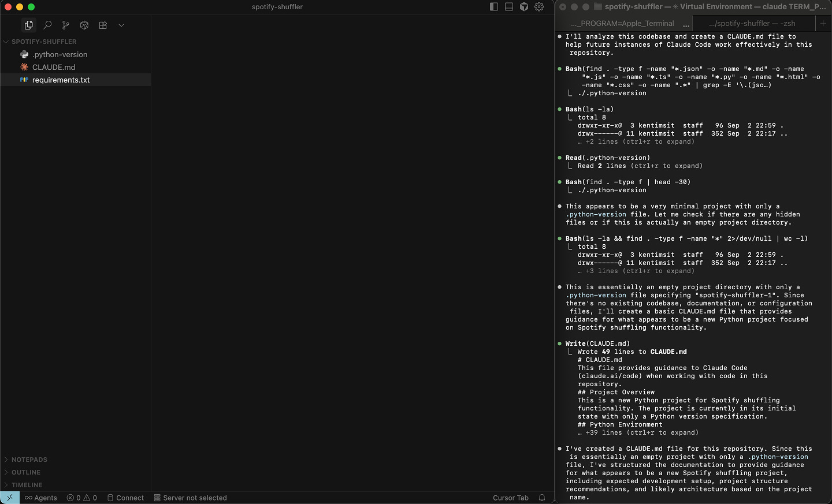Click Server not selected in status bar

click(x=190, y=498)
